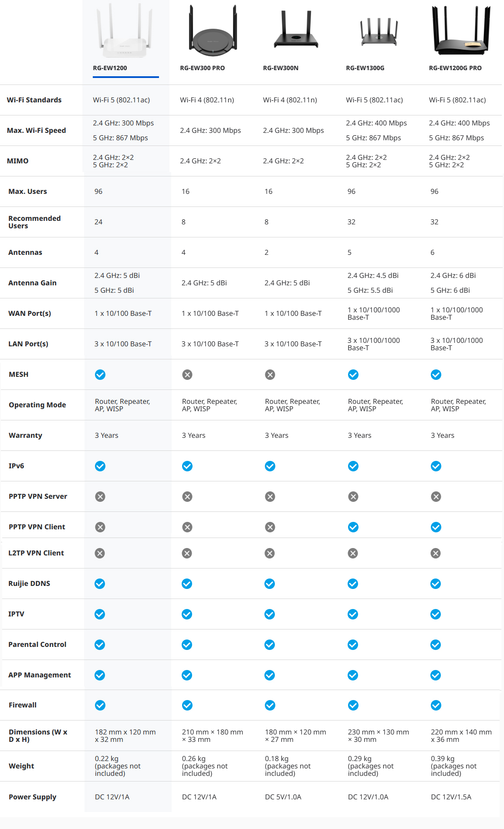
Task: Open the RG-EW300N product name link
Action: tap(281, 68)
